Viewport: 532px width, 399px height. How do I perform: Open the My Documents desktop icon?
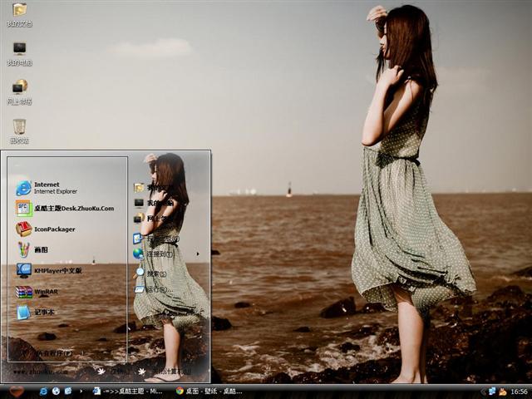19,13
